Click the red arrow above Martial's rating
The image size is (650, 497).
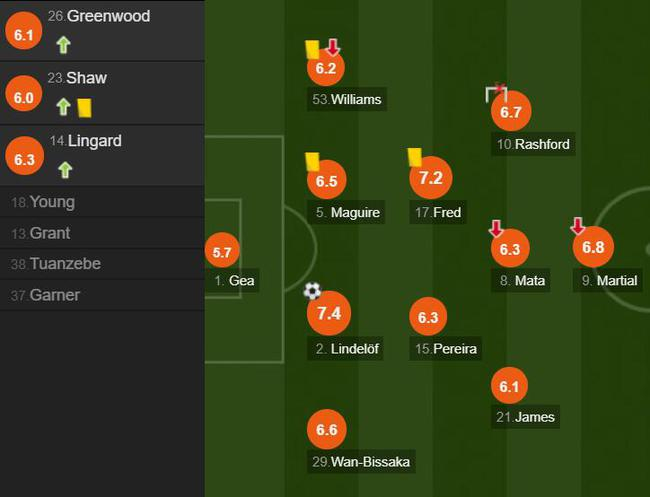[x=578, y=226]
